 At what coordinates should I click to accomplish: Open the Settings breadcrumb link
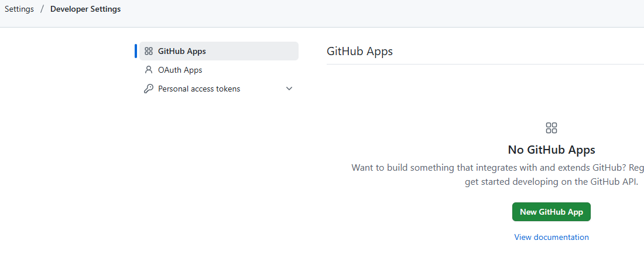point(19,9)
